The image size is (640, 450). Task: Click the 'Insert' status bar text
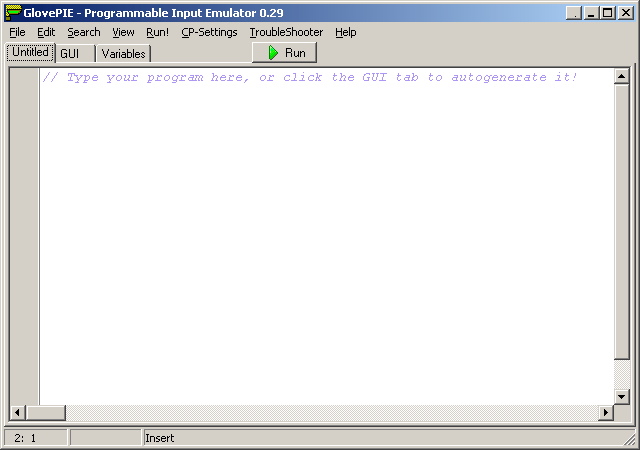click(x=160, y=438)
